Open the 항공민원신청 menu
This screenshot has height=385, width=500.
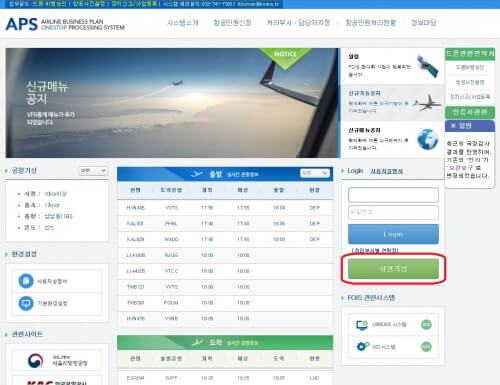point(232,23)
